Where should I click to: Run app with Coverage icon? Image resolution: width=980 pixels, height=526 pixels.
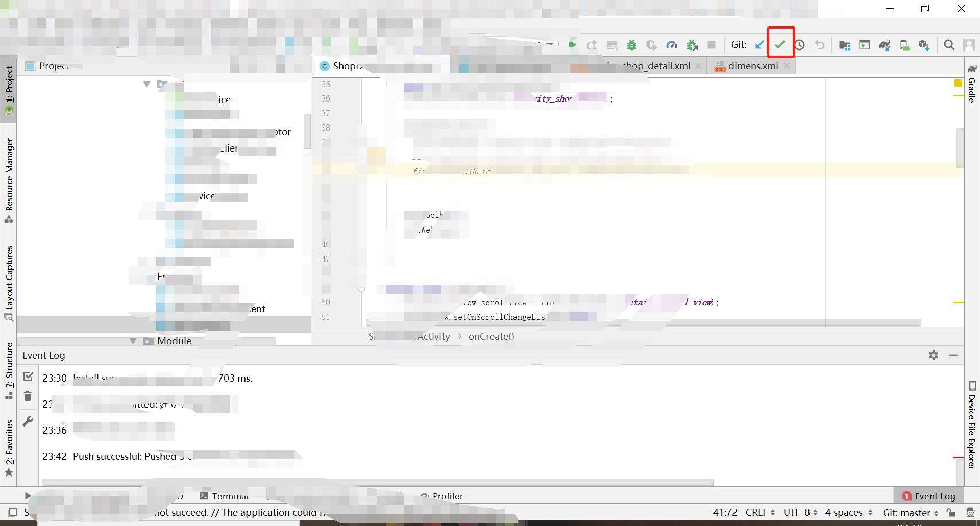coord(652,45)
